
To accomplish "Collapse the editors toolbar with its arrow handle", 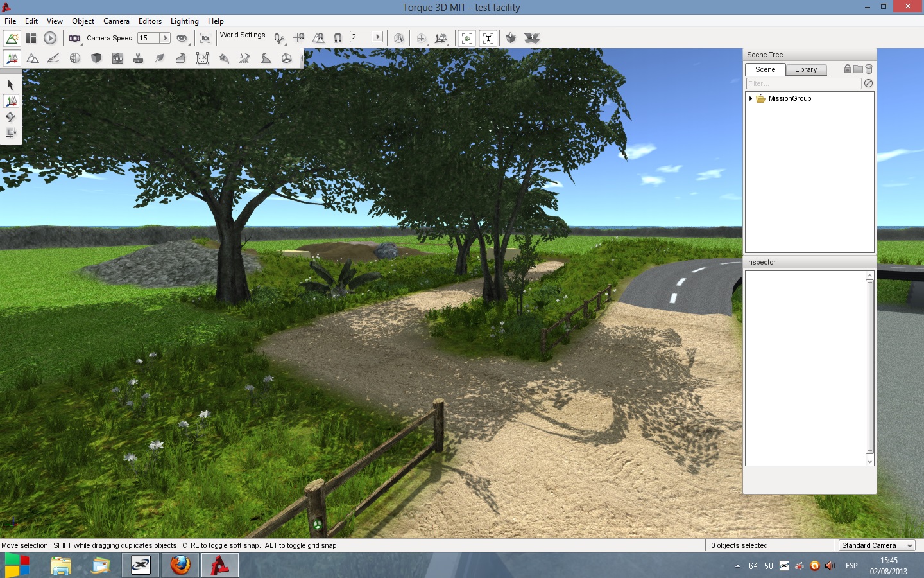I will pos(302,58).
